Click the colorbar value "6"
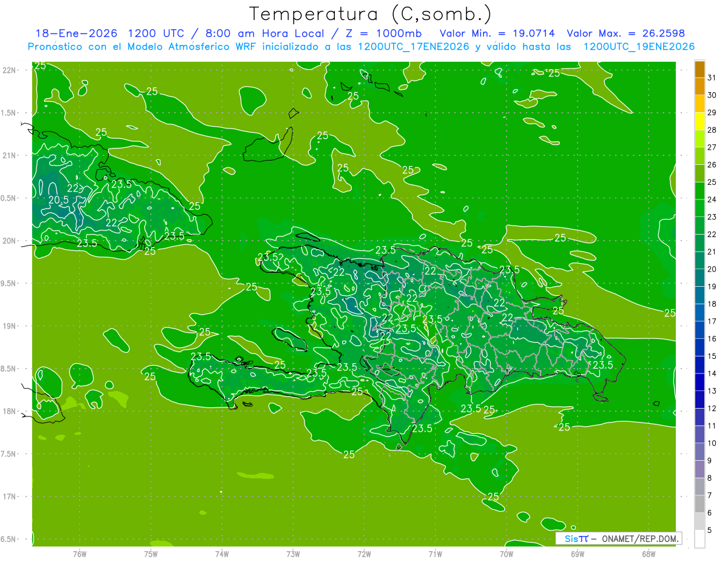The image size is (728, 562). pyautogui.click(x=710, y=513)
